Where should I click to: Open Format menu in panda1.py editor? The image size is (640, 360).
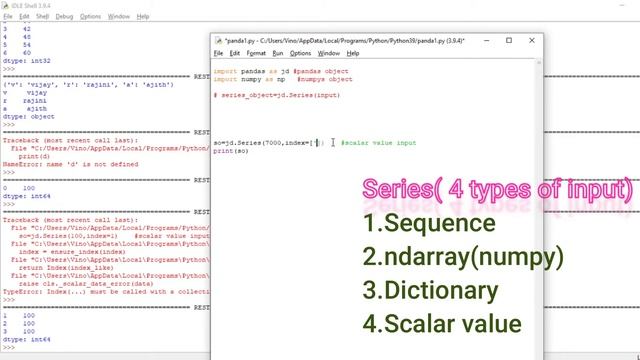[256, 53]
